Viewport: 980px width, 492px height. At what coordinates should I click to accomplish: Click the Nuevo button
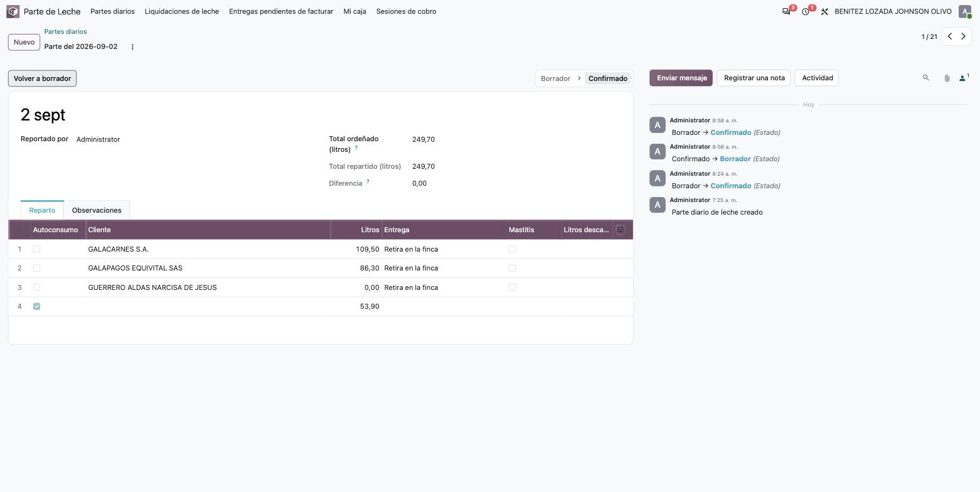(24, 42)
